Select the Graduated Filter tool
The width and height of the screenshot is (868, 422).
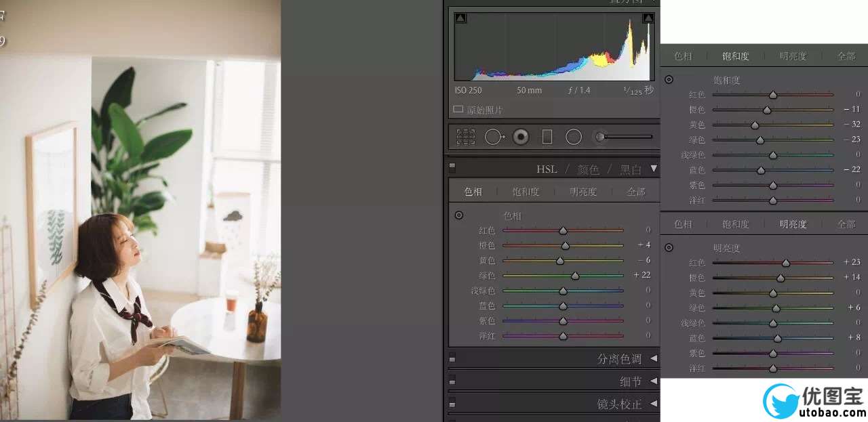click(x=547, y=137)
